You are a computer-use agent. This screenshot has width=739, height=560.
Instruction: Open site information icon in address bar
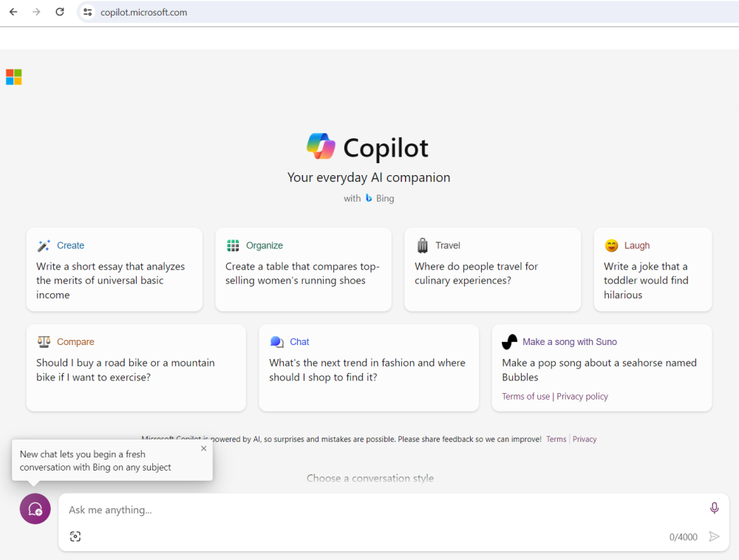click(88, 12)
